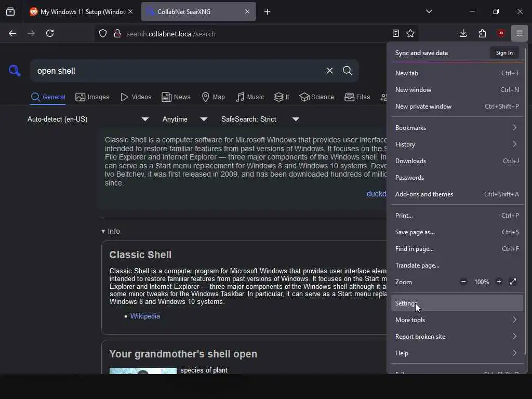Open the Files search category
532x399 pixels.
(357, 97)
